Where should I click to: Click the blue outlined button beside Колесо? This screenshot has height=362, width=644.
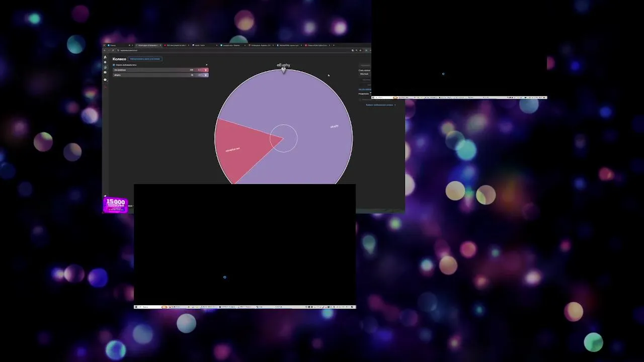[145, 59]
